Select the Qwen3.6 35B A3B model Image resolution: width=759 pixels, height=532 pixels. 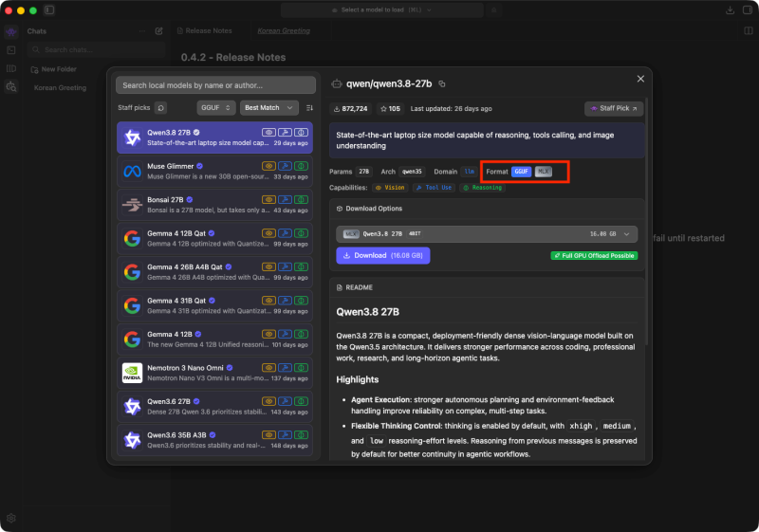[x=214, y=440]
